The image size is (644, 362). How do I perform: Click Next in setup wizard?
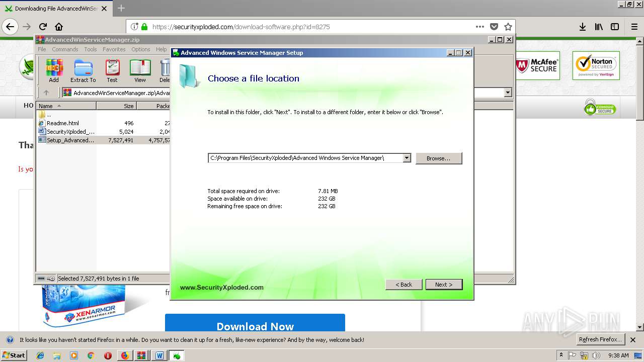point(444,285)
